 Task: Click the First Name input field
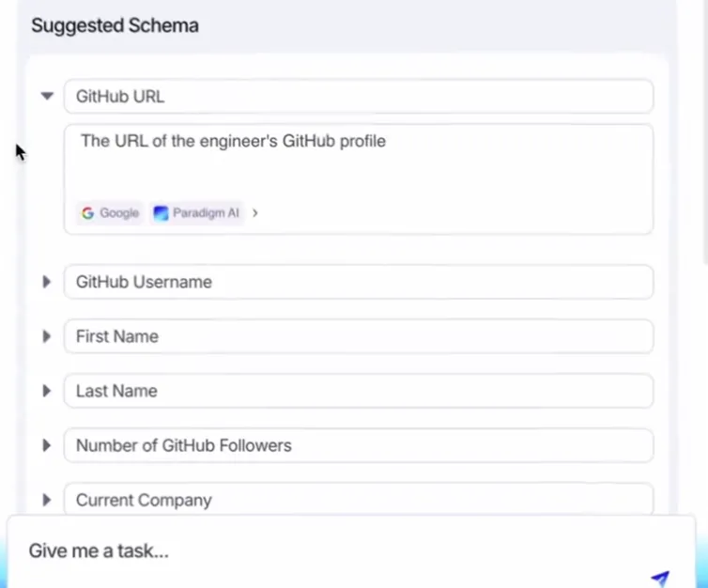click(x=357, y=336)
